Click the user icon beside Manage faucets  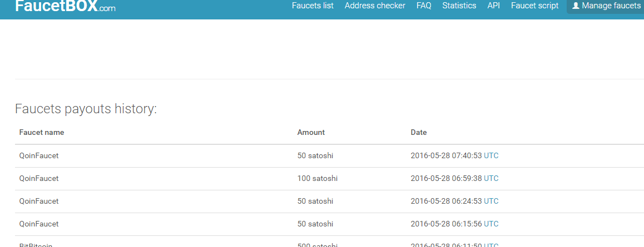pyautogui.click(x=576, y=6)
